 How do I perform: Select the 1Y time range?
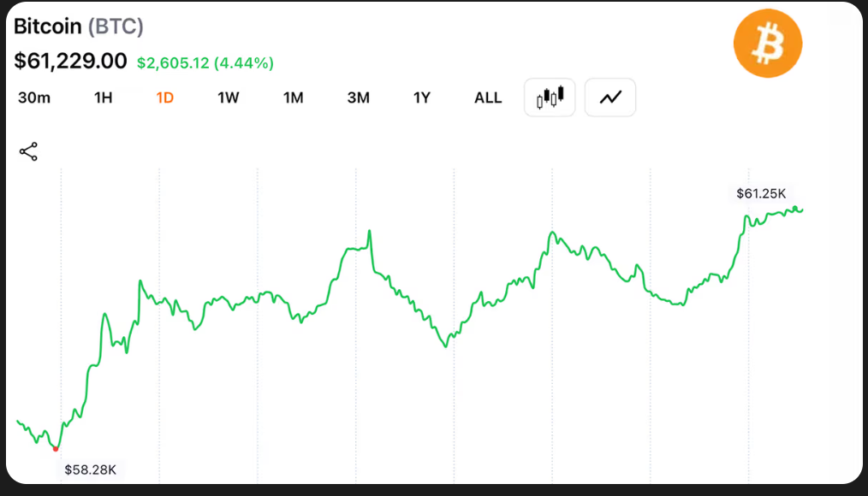pyautogui.click(x=422, y=97)
